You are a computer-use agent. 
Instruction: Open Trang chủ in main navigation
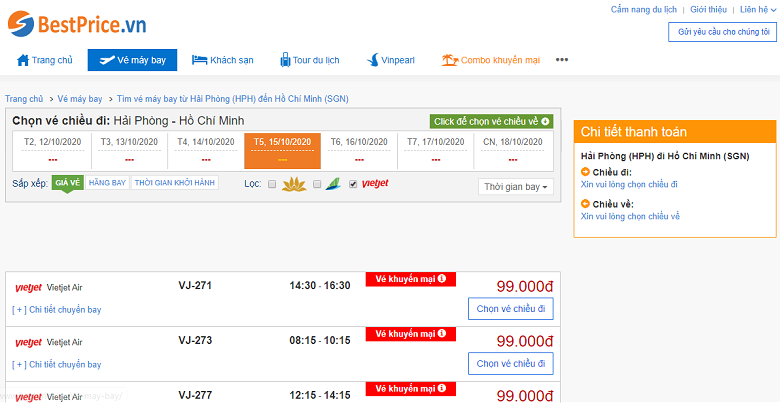pyautogui.click(x=45, y=60)
